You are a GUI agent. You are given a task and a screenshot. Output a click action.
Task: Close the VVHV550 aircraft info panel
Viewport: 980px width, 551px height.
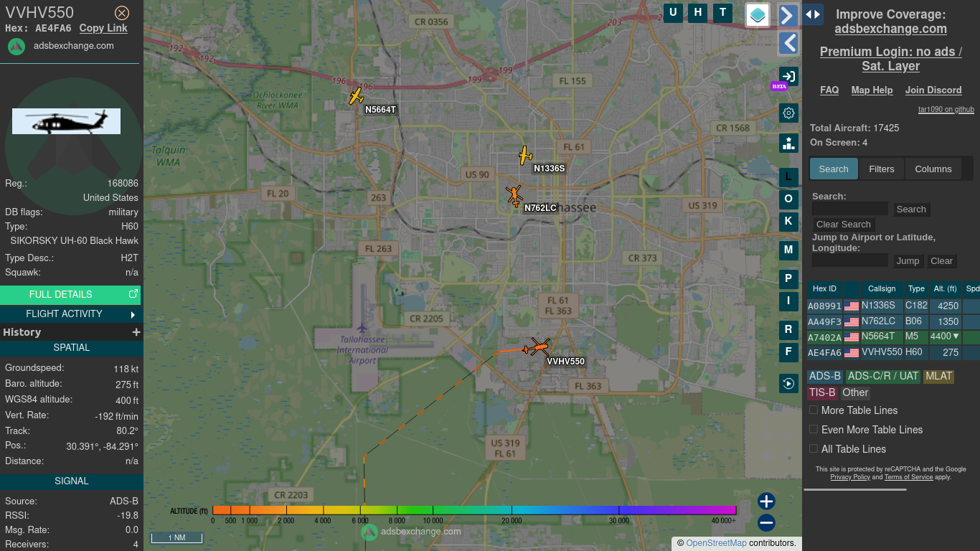pos(122,13)
